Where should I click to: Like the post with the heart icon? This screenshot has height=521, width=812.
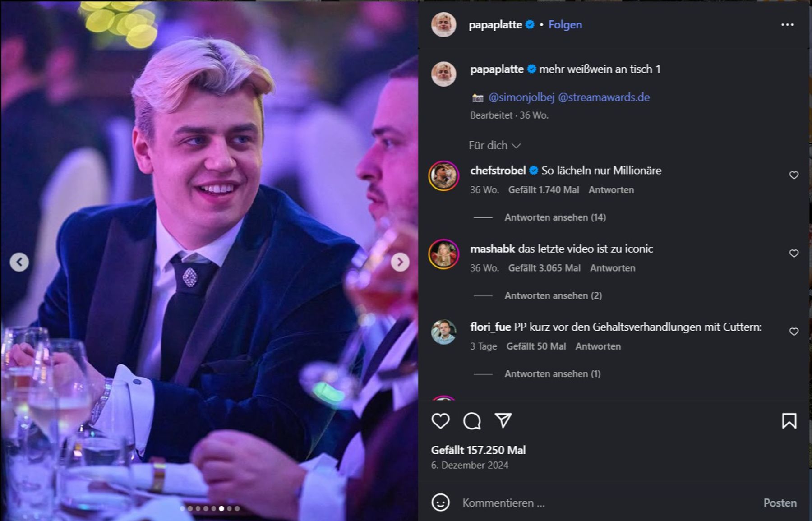(442, 421)
